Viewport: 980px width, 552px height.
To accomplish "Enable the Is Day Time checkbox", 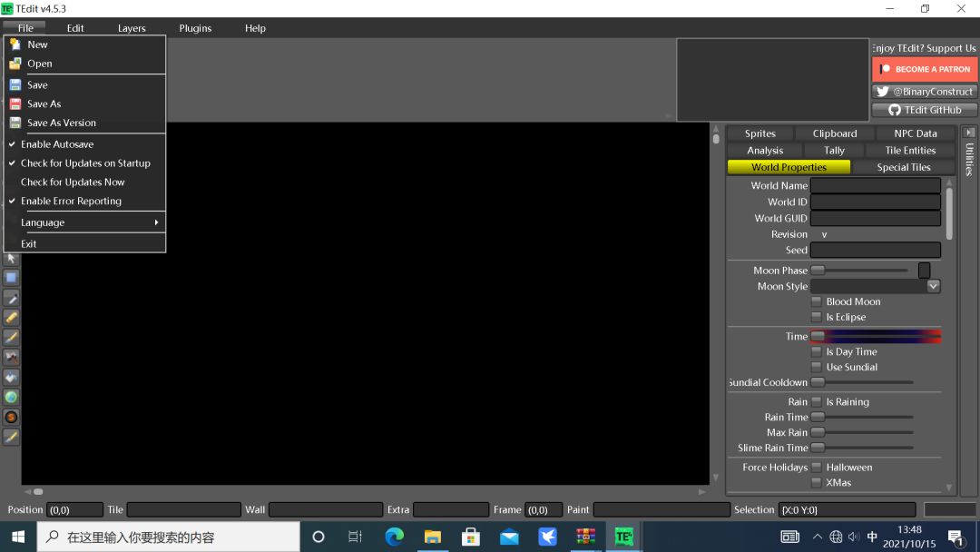I will (817, 352).
